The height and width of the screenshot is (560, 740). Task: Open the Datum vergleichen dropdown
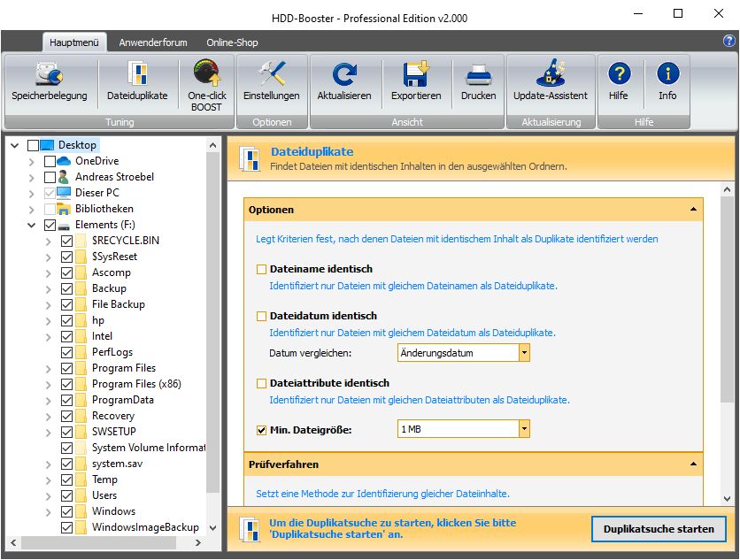tap(524, 353)
